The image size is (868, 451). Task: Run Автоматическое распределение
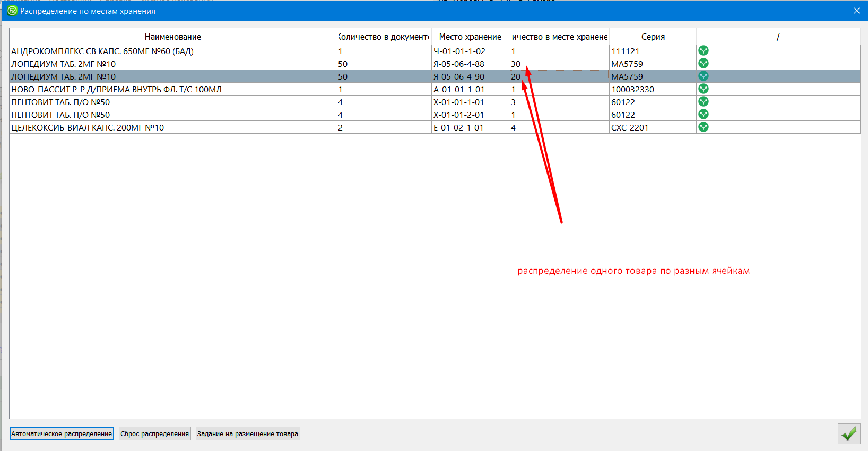tap(62, 434)
